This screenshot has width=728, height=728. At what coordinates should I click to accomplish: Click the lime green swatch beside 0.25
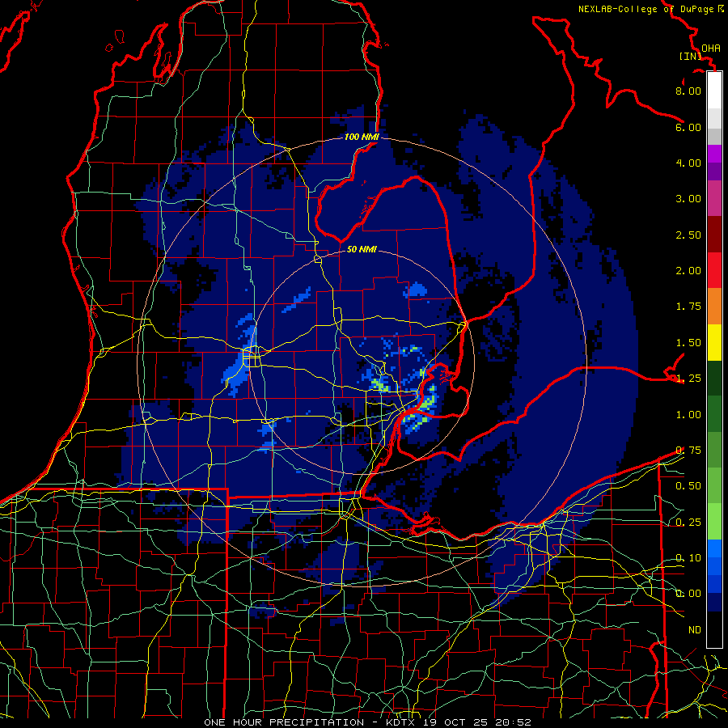714,522
